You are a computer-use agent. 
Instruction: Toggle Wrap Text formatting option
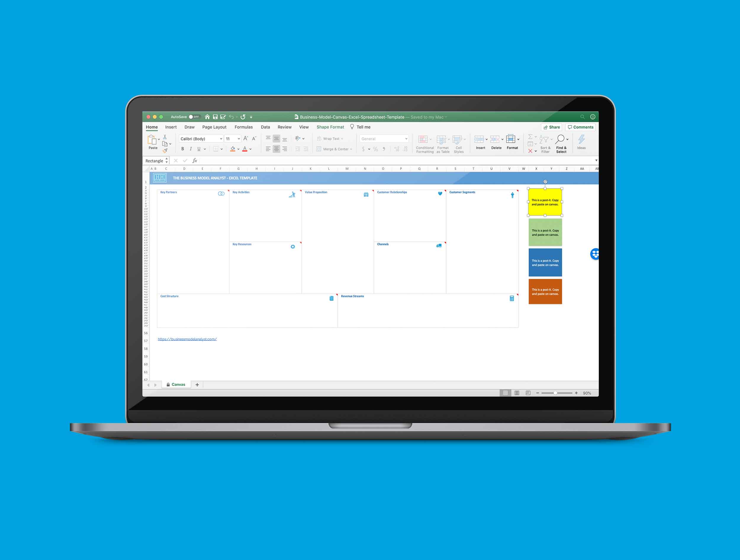(x=328, y=138)
